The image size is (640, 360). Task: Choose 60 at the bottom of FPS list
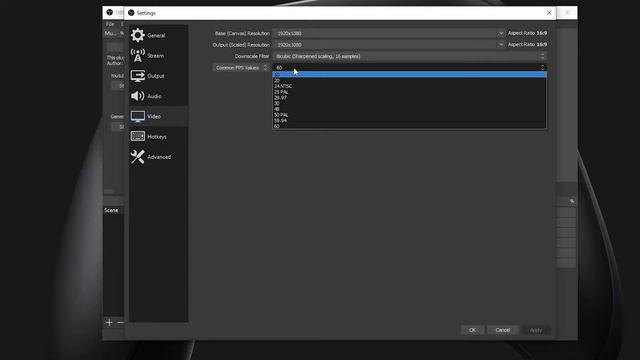coord(409,126)
